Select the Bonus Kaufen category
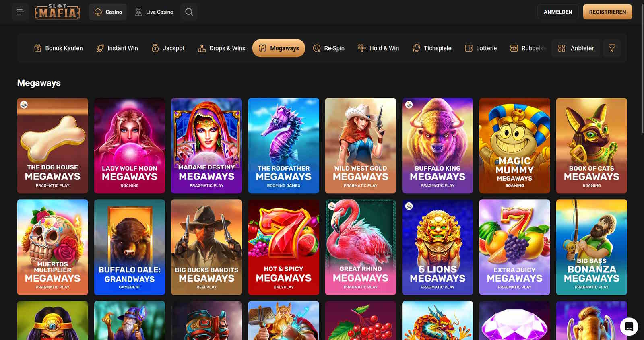This screenshot has width=644, height=340. [x=58, y=48]
